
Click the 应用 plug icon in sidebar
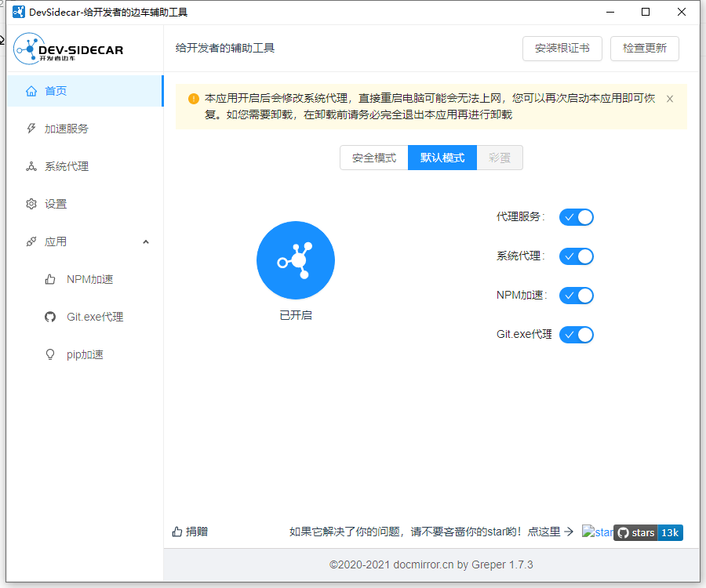30,241
